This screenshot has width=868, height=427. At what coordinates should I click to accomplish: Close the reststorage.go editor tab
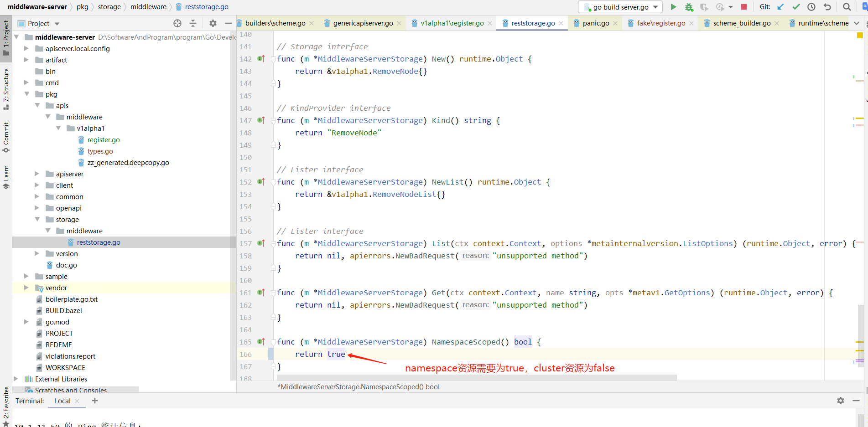(x=561, y=23)
